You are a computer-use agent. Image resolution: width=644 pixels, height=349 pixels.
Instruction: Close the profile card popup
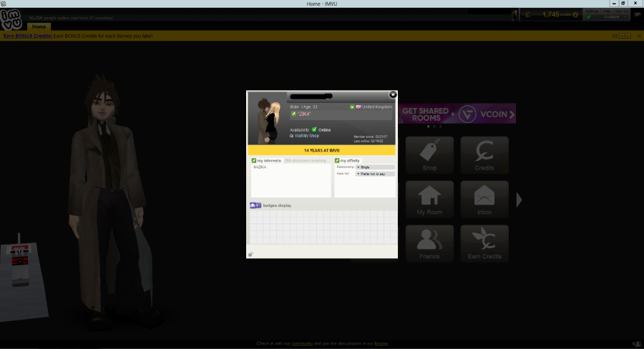[x=393, y=94]
